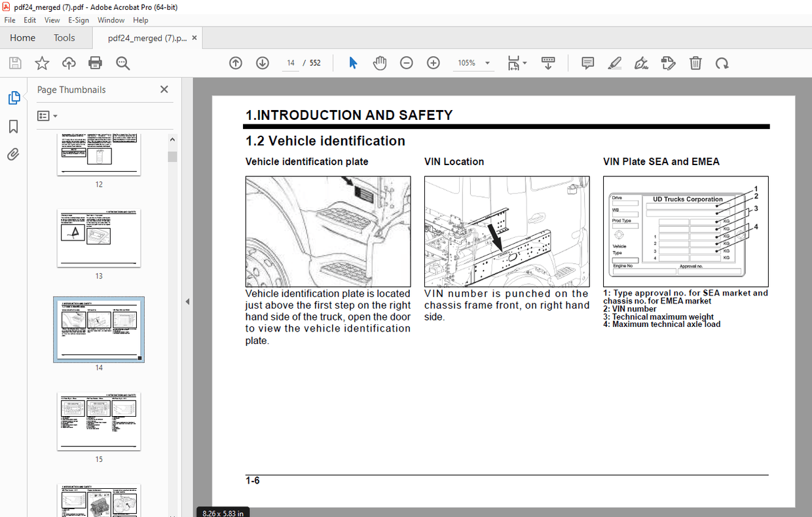Open the E-Sign menu

[78, 20]
